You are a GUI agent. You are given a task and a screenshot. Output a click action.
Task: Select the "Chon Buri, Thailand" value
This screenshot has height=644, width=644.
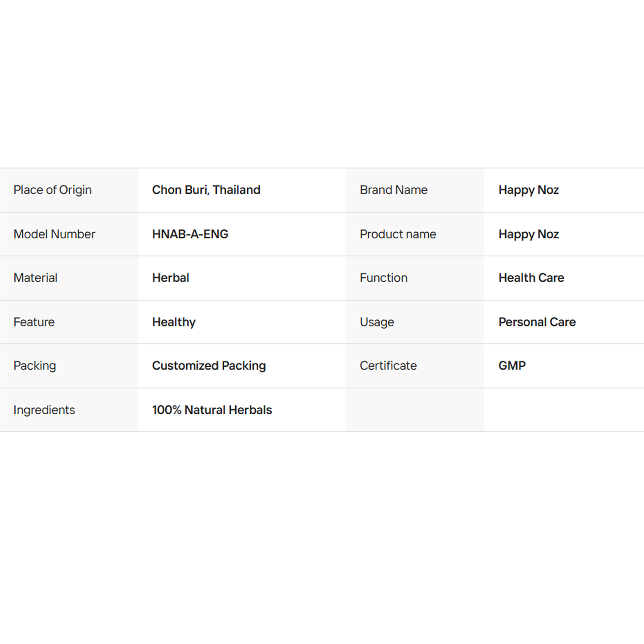pyautogui.click(x=206, y=190)
